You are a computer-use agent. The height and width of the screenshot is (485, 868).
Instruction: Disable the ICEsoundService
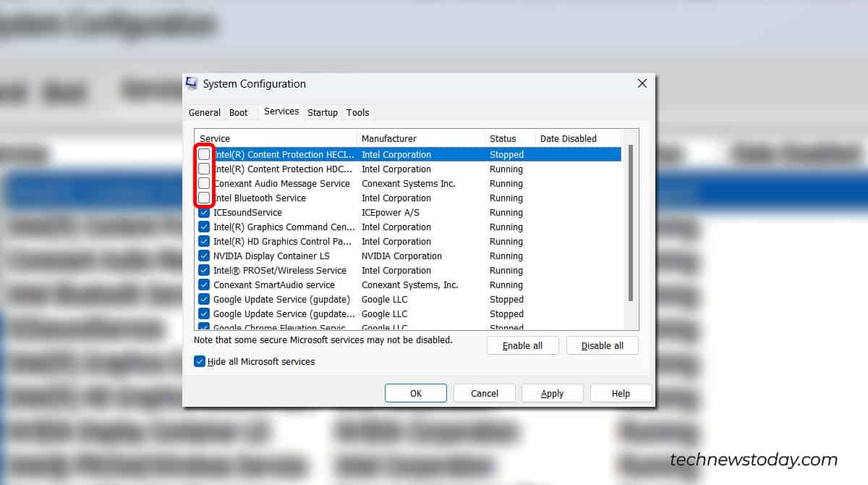(203, 212)
